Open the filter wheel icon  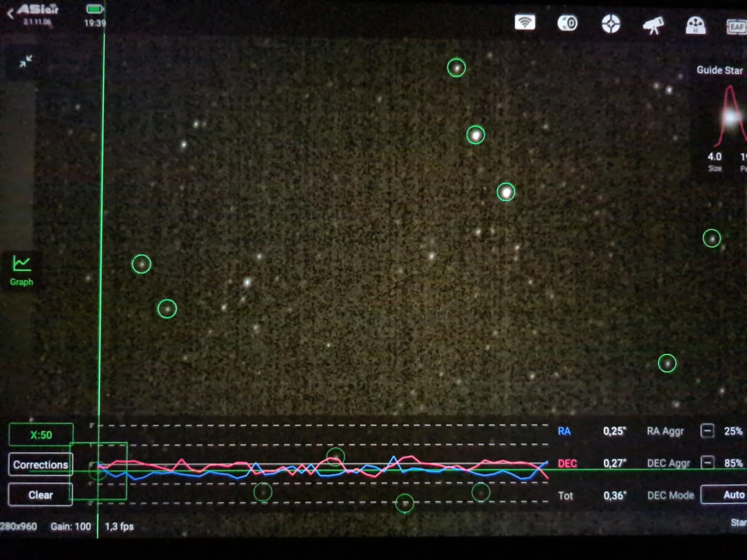click(x=695, y=26)
